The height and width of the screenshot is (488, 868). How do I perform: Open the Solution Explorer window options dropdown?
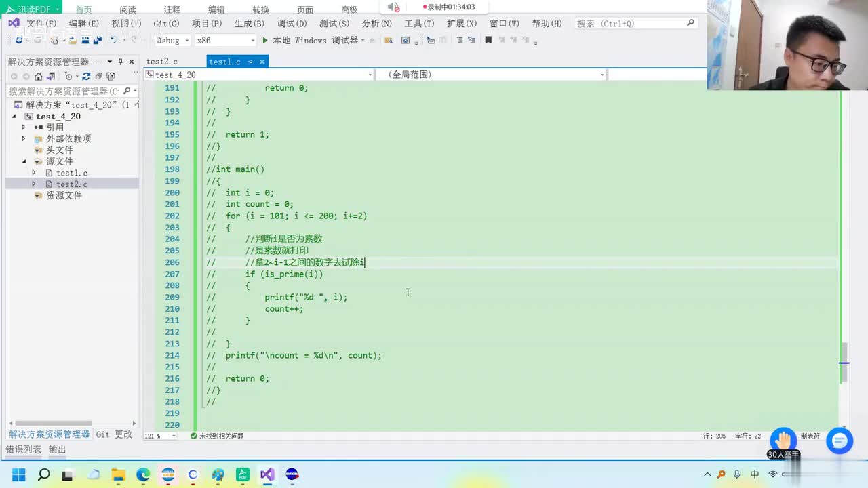[110, 62]
